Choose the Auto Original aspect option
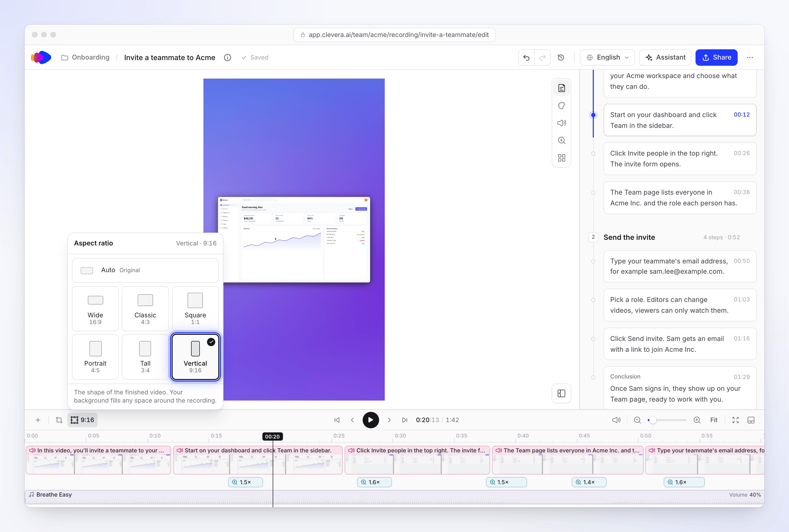 click(145, 270)
